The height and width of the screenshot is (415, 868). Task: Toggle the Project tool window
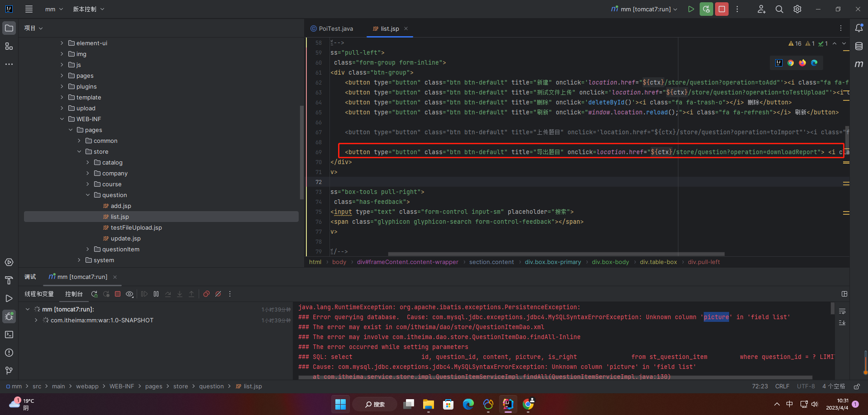[x=9, y=28]
